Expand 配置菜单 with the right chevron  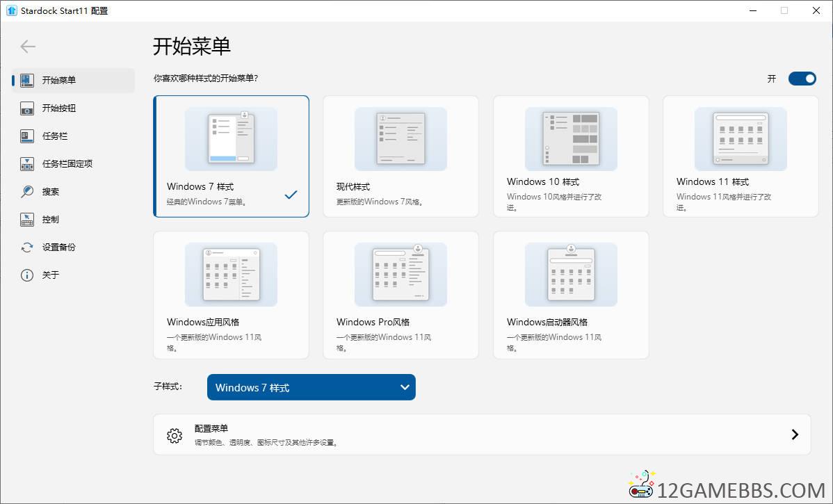(x=795, y=434)
